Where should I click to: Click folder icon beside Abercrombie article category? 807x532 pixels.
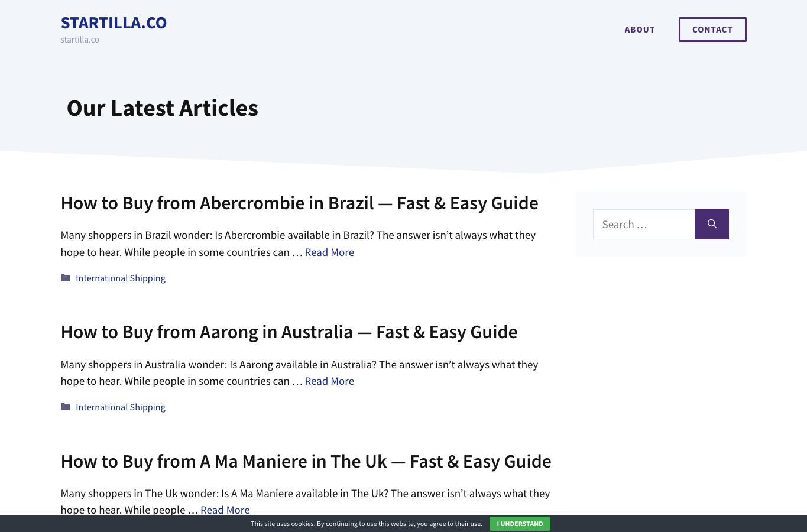(66, 278)
